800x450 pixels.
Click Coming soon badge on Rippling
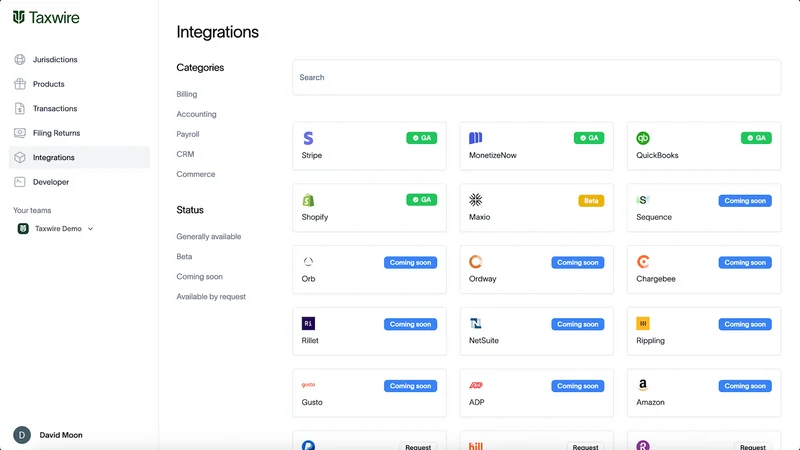point(745,324)
